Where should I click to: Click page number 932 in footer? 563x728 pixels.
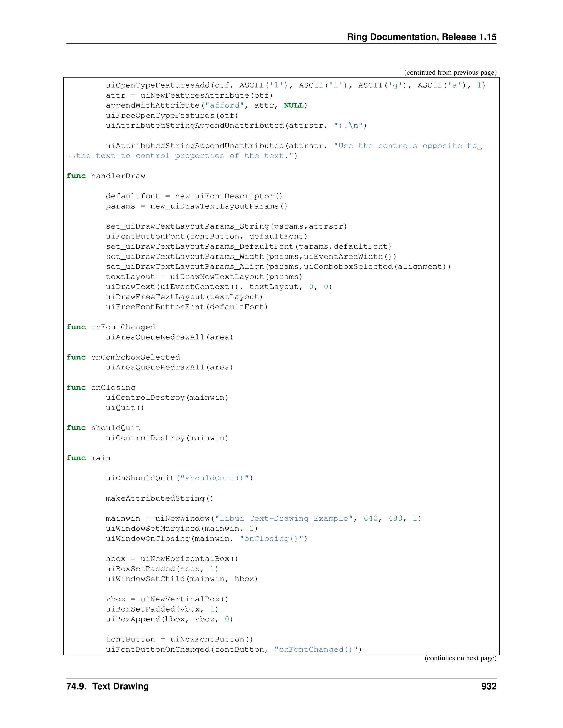click(489, 687)
